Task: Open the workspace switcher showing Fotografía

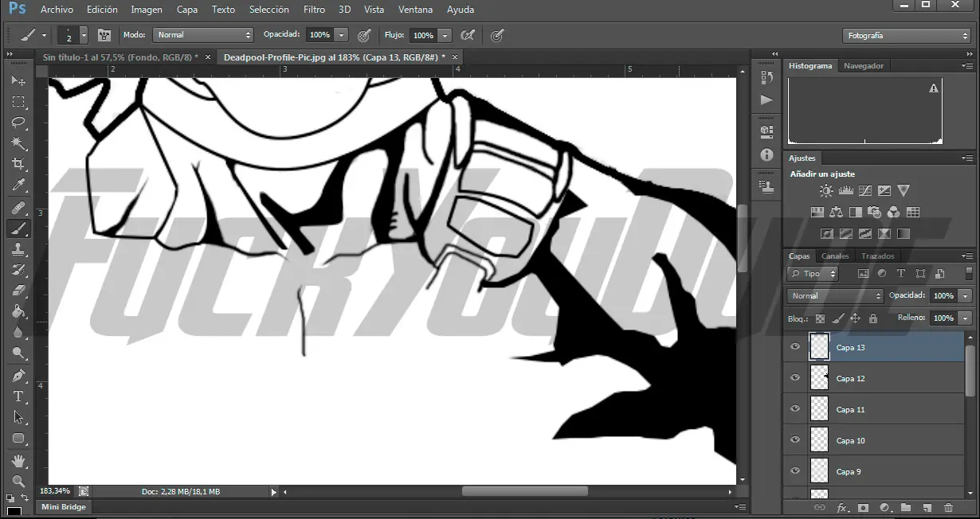Action: (x=906, y=35)
